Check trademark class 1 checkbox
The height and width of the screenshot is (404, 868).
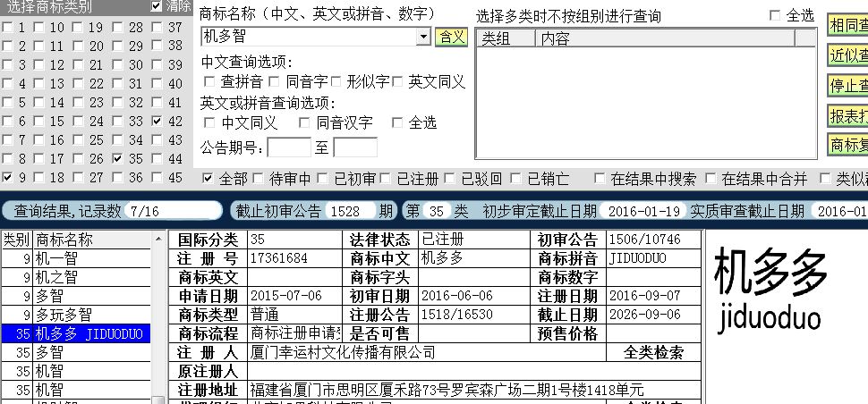[7, 27]
